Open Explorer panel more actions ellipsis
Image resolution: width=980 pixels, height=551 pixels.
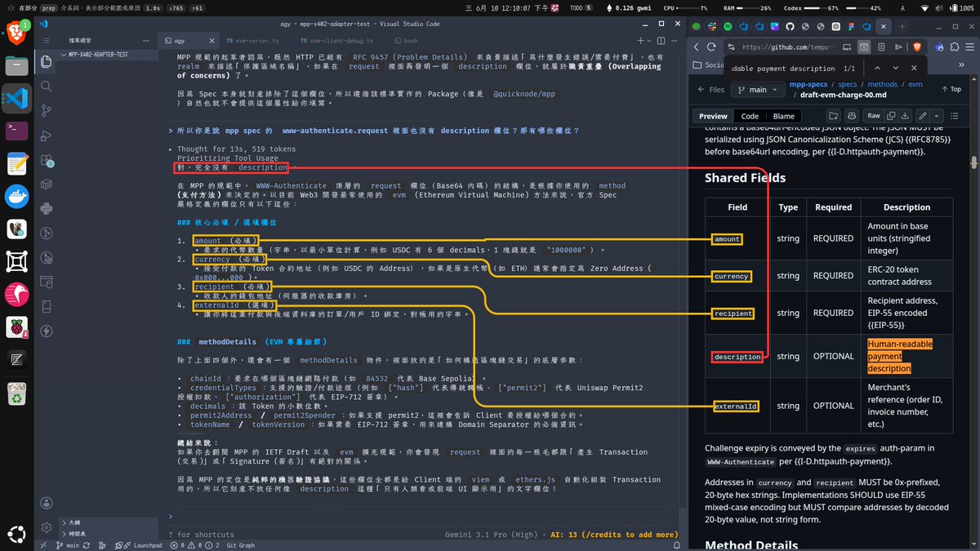click(x=147, y=40)
